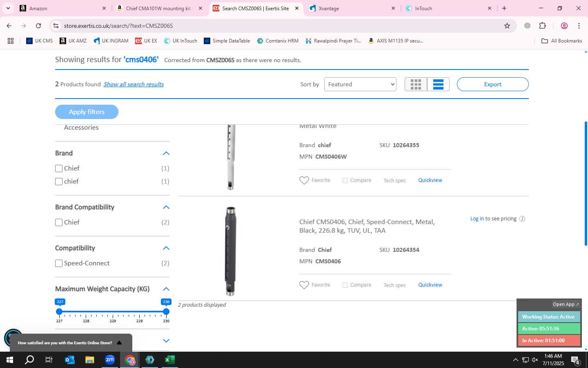Collapse the Brand filter section
Image resolution: width=588 pixels, height=368 pixels.
click(x=166, y=153)
